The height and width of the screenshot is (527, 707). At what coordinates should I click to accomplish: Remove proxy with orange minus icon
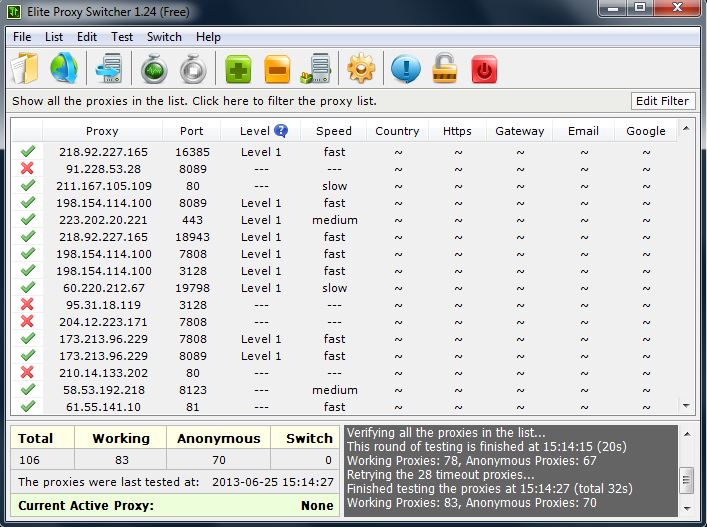point(277,69)
